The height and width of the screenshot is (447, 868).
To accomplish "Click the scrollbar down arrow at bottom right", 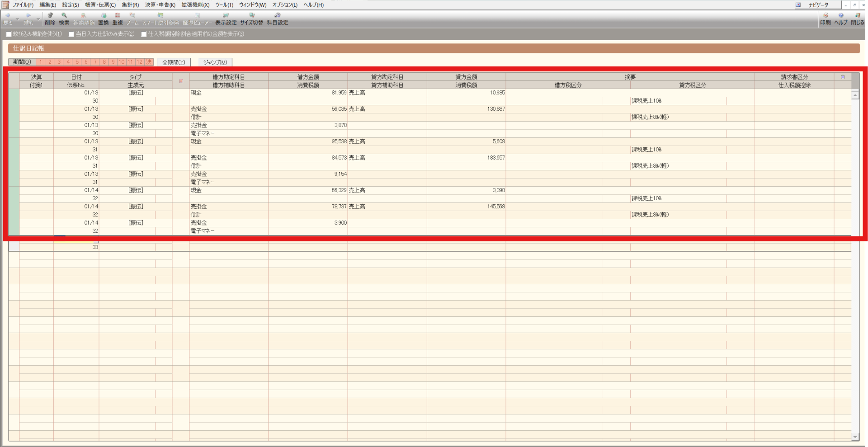I will point(855,437).
